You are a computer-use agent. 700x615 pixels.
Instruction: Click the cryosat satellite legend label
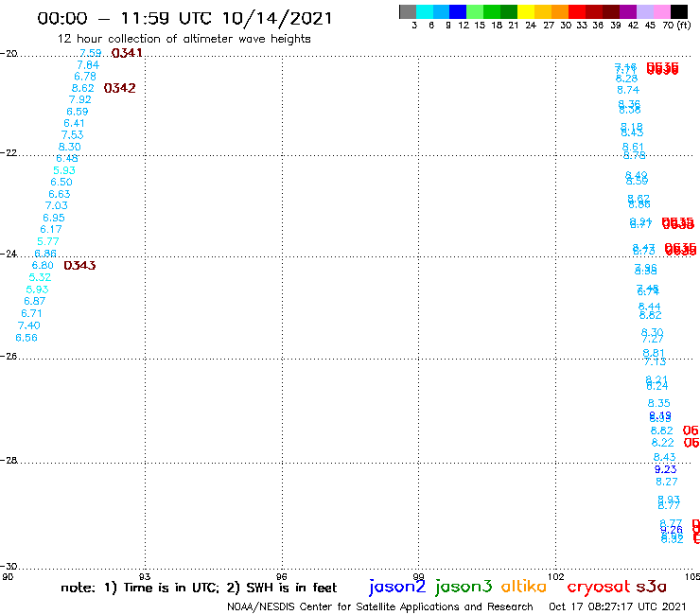(599, 588)
